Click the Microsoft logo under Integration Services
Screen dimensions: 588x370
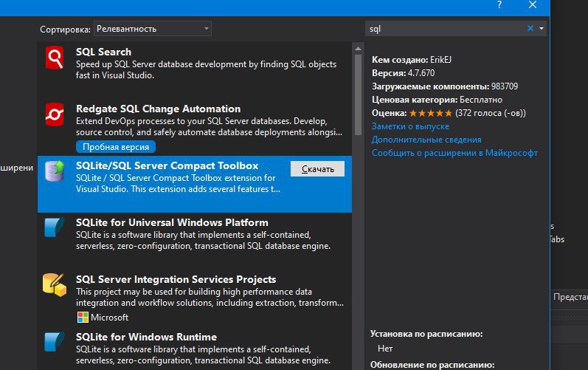tap(83, 318)
